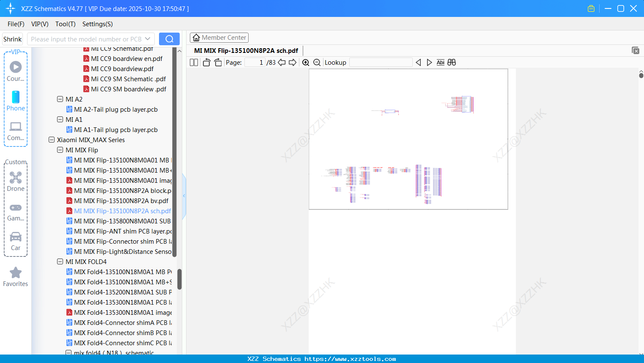Image resolution: width=644 pixels, height=363 pixels.
Task: Open MI MIX Flip-Light&Distance Sensor file
Action: tap(119, 251)
